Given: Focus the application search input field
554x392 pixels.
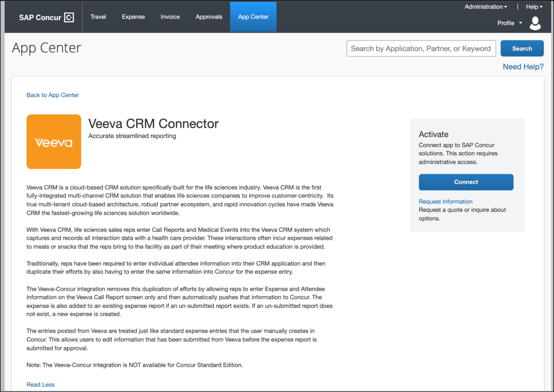Looking at the screenshot, I should coord(421,48).
